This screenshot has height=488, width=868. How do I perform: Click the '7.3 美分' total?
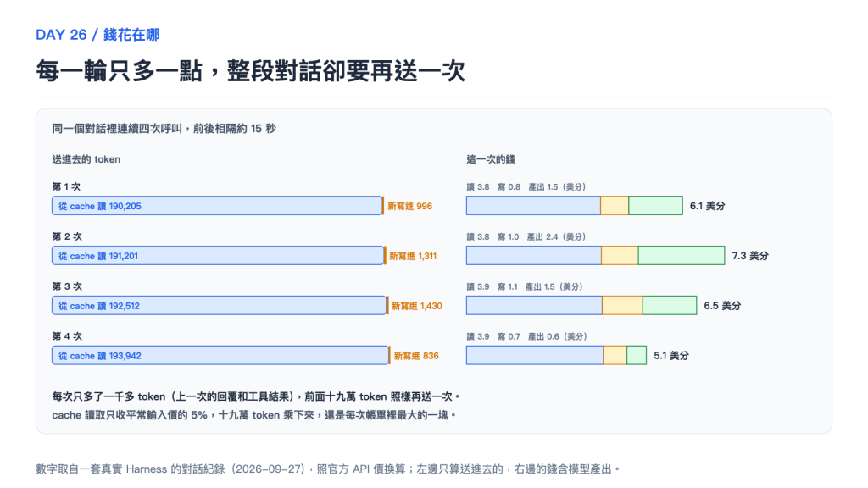pos(749,256)
